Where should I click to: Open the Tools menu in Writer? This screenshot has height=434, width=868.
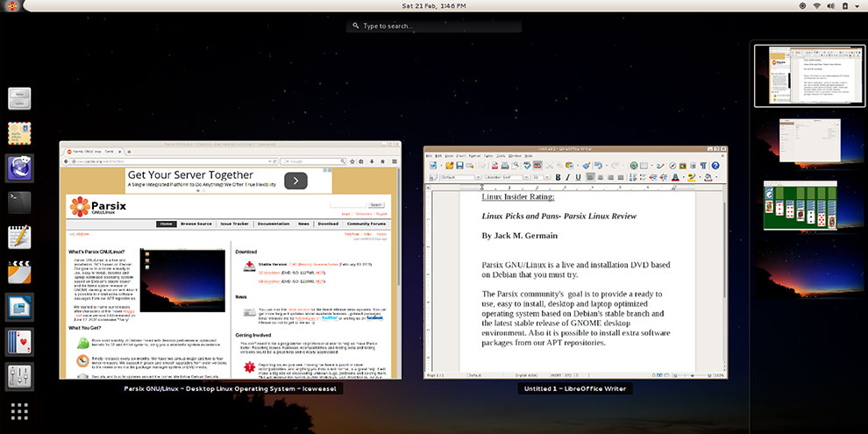coord(501,155)
